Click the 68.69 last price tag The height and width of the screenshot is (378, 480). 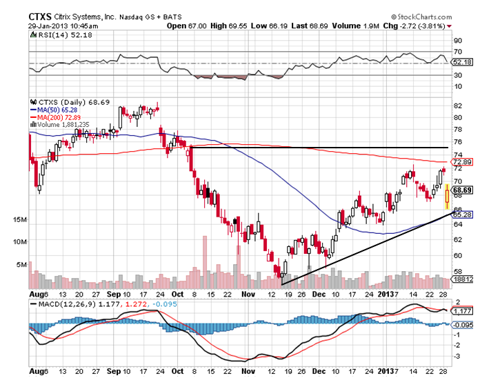click(x=462, y=190)
